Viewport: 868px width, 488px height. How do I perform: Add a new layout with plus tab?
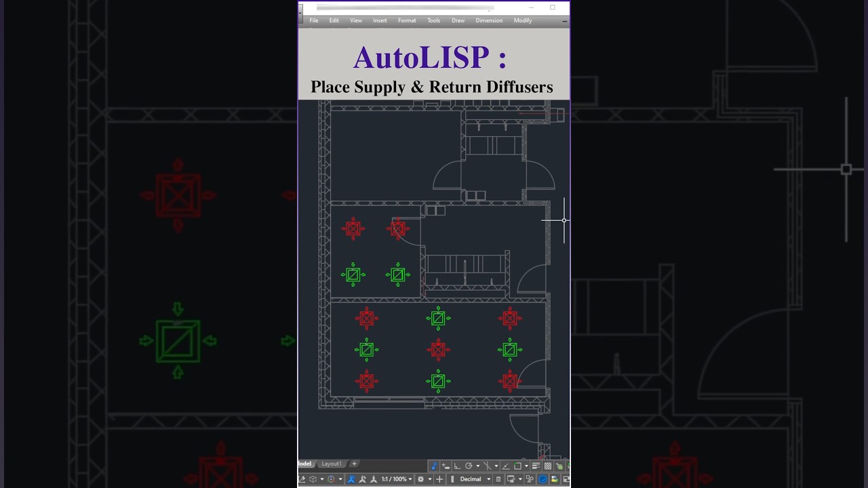[354, 464]
